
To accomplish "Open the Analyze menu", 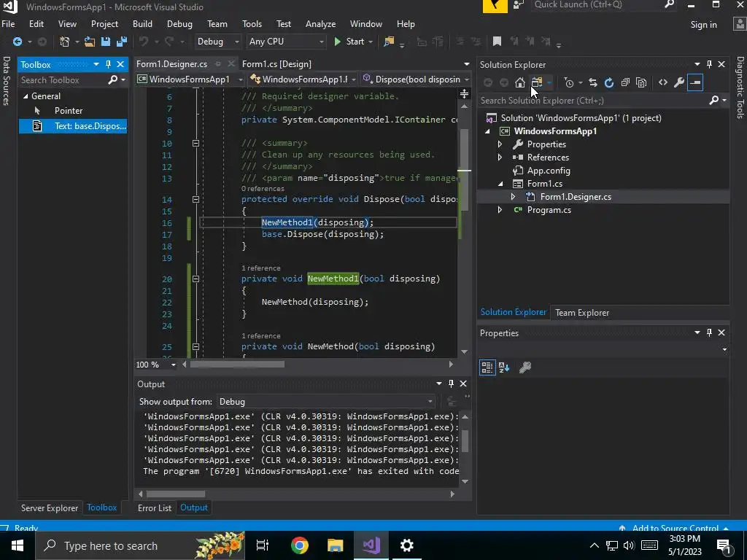I will tap(320, 24).
